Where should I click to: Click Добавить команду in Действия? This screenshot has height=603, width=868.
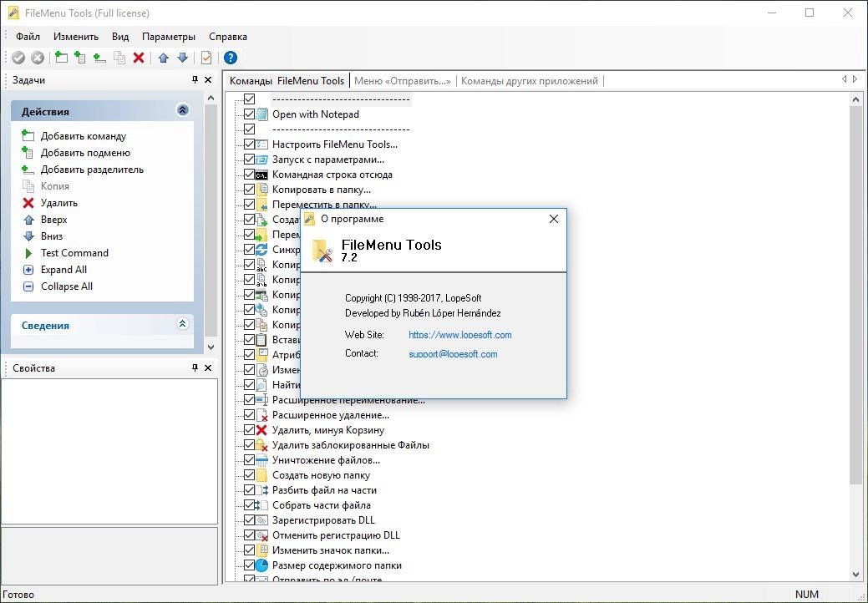83,137
